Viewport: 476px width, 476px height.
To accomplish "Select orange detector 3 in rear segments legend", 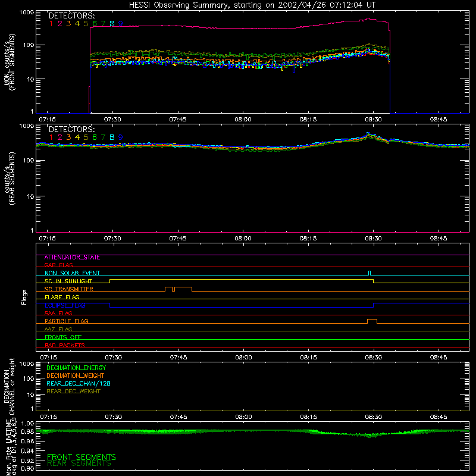I will click(68, 137).
